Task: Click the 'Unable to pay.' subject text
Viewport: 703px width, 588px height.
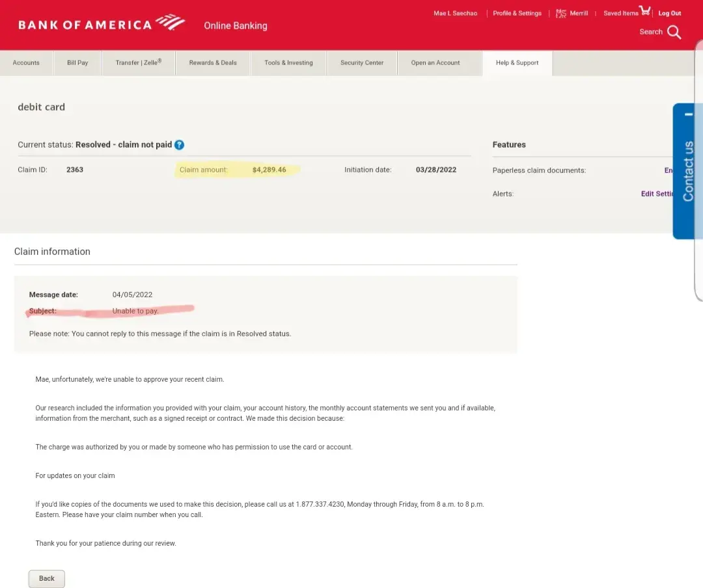Action: [135, 311]
